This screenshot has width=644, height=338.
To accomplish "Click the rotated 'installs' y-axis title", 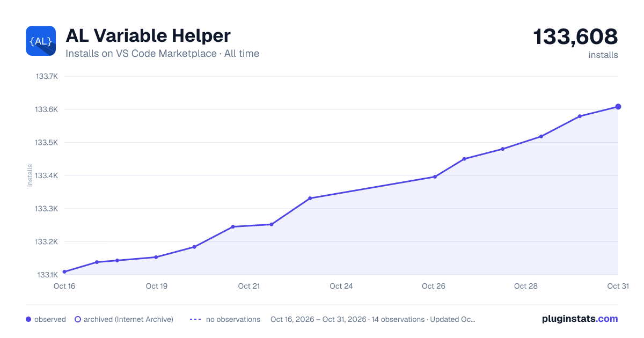I will [30, 175].
